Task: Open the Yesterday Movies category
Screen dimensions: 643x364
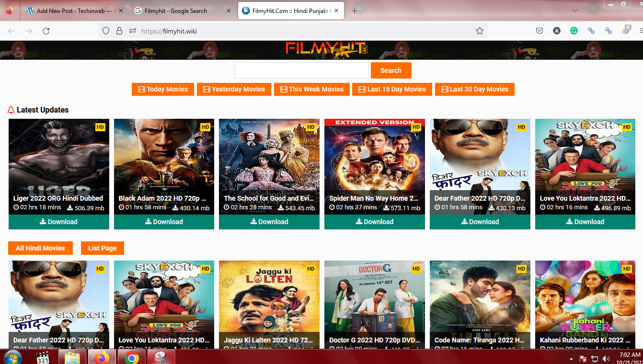Action: coord(234,89)
